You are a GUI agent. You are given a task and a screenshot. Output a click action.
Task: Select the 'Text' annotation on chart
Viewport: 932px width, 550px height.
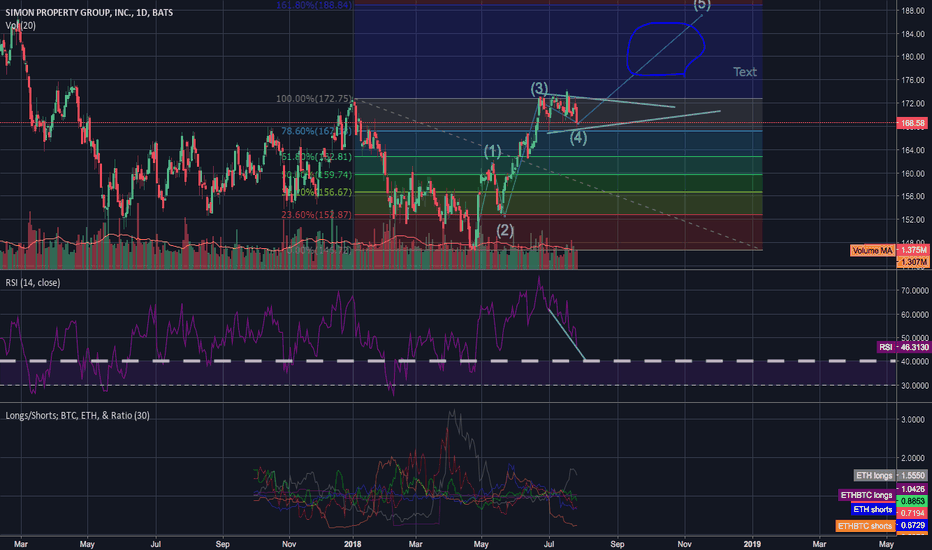[745, 72]
